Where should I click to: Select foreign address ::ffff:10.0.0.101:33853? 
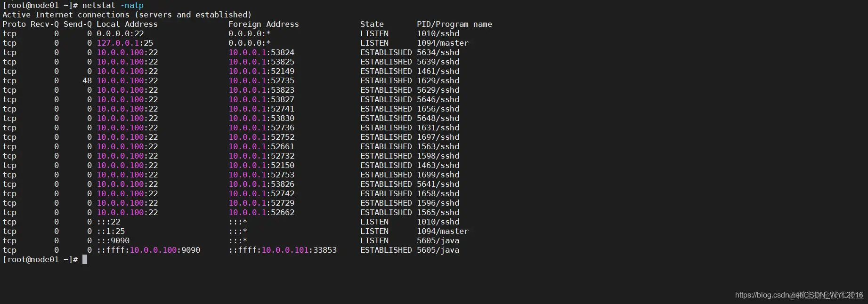tap(283, 250)
